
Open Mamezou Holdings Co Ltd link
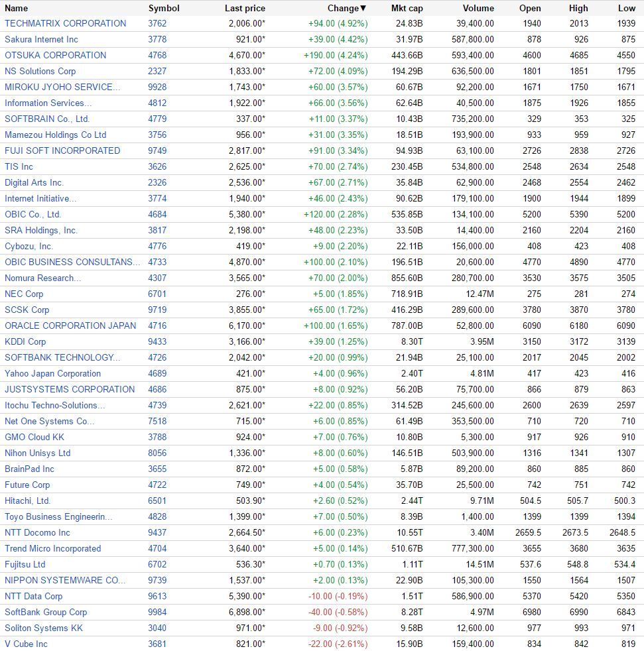tap(55, 135)
